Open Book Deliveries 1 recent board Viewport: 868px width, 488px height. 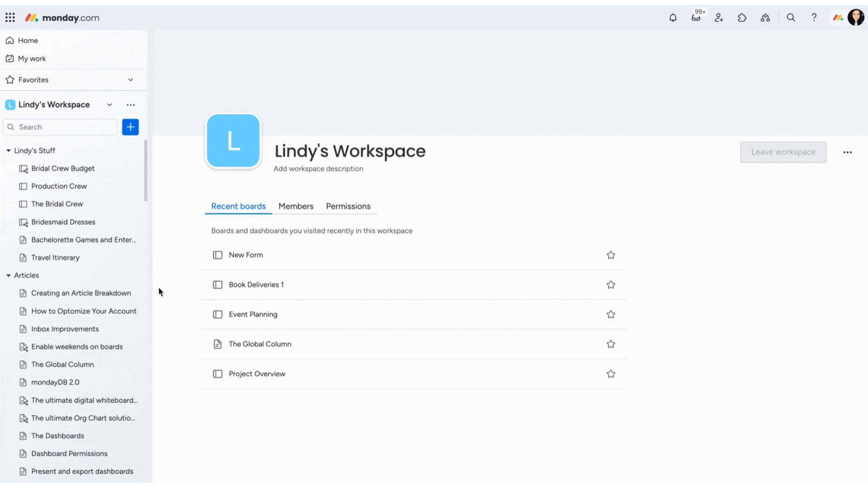tap(413, 285)
